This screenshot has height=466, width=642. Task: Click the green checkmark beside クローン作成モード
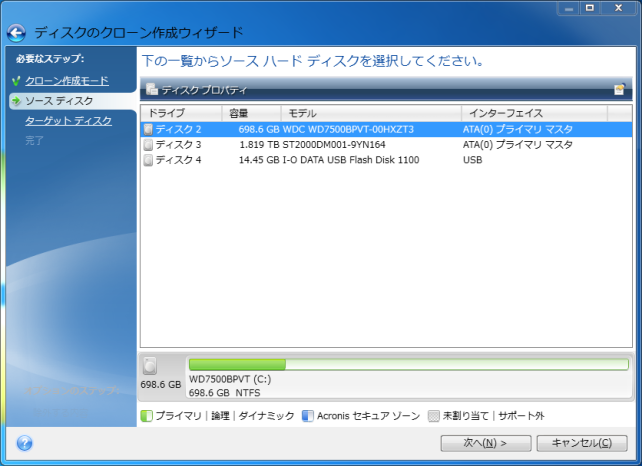16,81
